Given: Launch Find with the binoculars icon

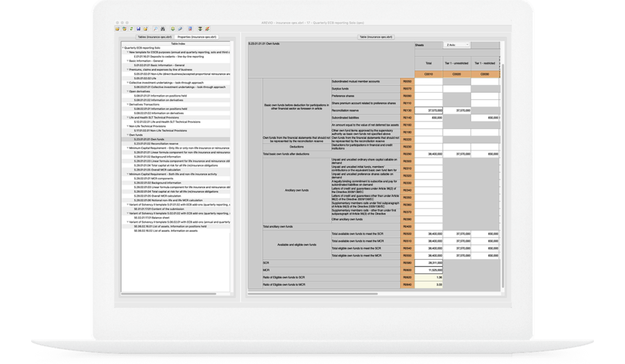Looking at the screenshot, I should pyautogui.click(x=162, y=29).
